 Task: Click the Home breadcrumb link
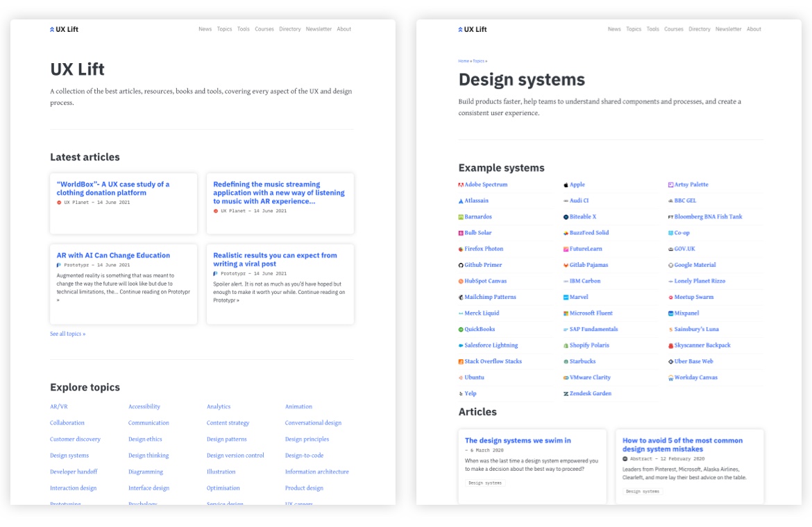pyautogui.click(x=463, y=61)
